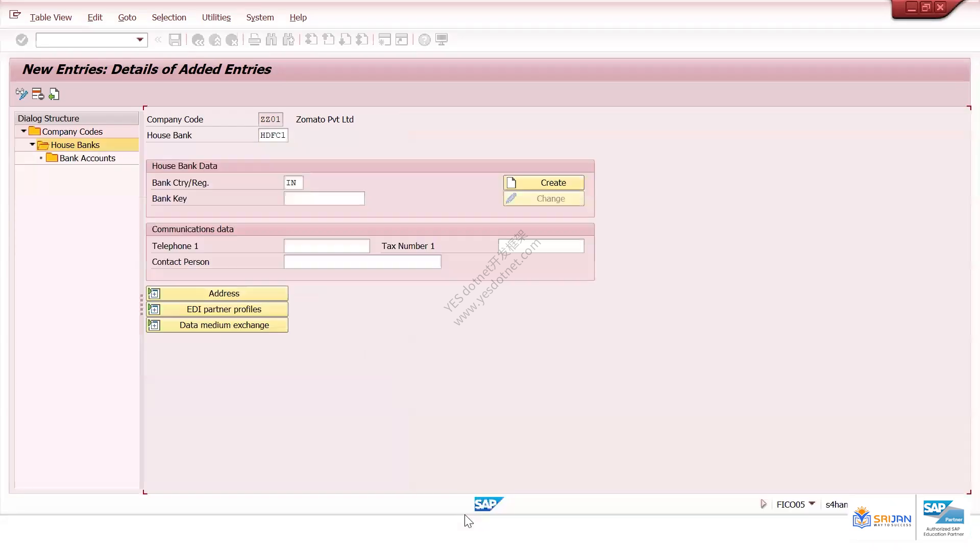Click the Tax Number 1 input field
This screenshot has height=551, width=980.
[541, 246]
